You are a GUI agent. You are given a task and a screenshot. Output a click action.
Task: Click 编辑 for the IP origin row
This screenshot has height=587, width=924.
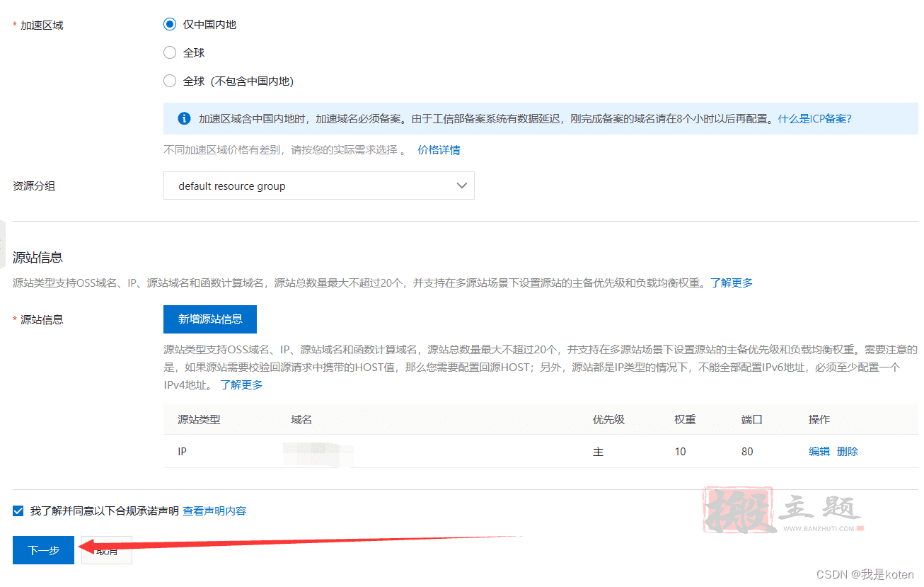point(819,451)
